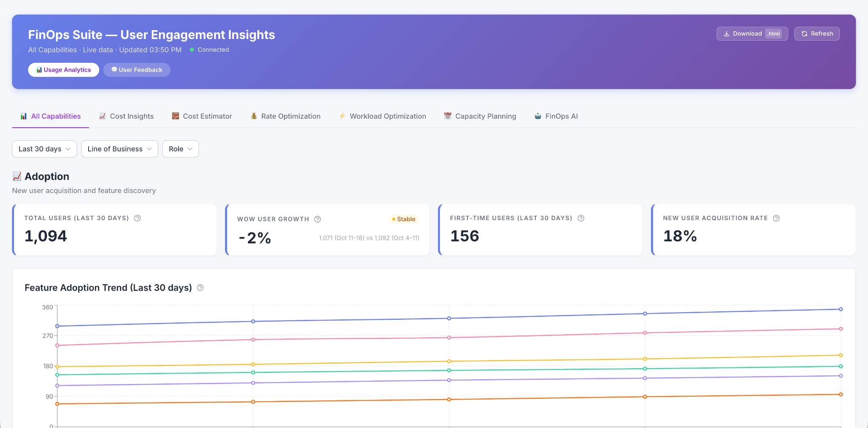Click the last blue line data point

841,309
